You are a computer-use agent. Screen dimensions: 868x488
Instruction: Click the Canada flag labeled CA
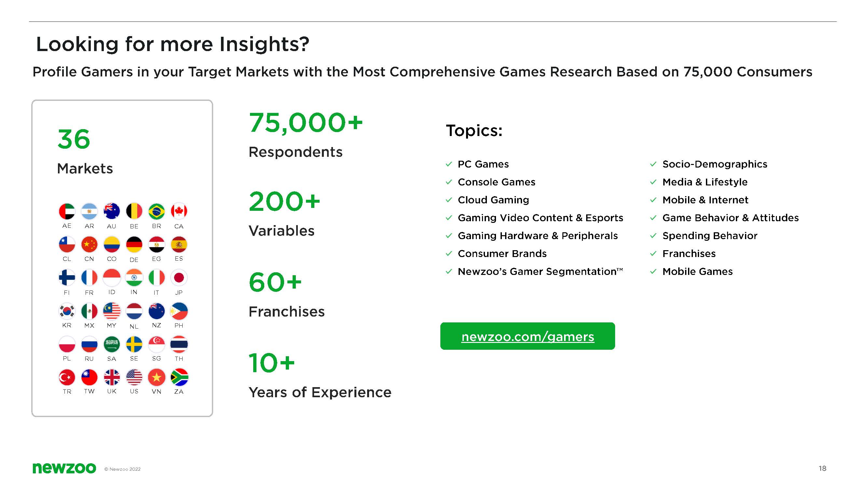pos(179,211)
